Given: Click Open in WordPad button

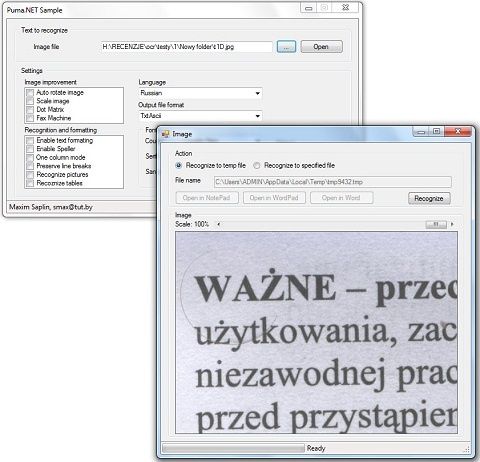Looking at the screenshot, I should pos(274,198).
